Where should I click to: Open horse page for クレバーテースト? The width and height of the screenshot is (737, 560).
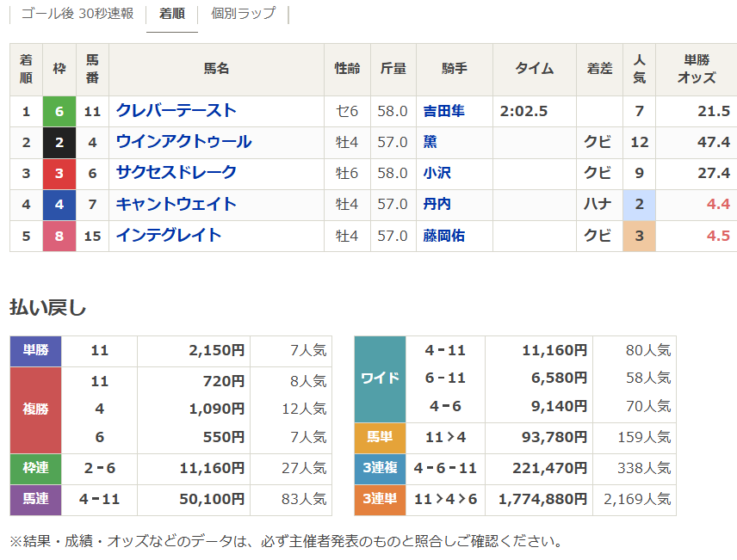pos(177,111)
